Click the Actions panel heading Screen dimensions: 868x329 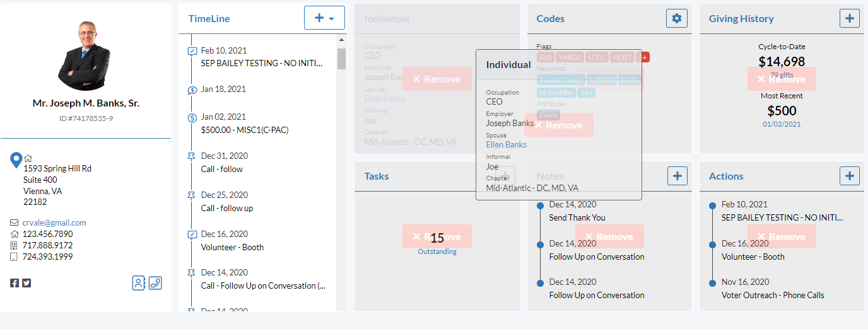[x=726, y=176]
